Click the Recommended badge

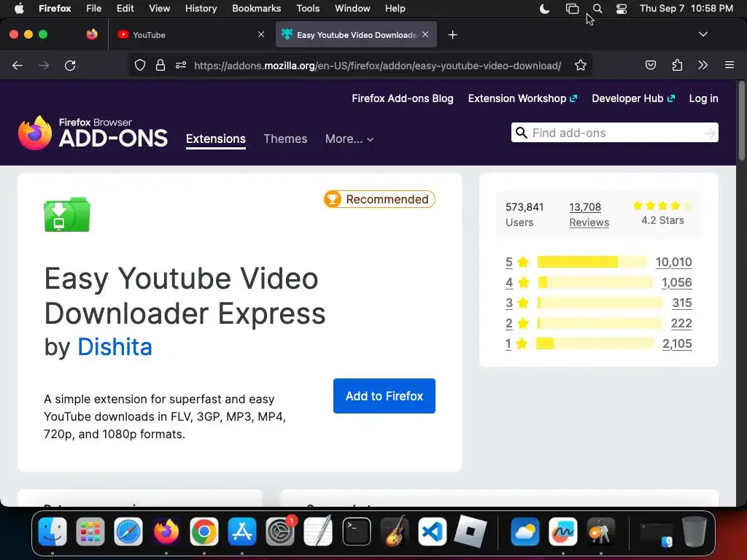379,199
